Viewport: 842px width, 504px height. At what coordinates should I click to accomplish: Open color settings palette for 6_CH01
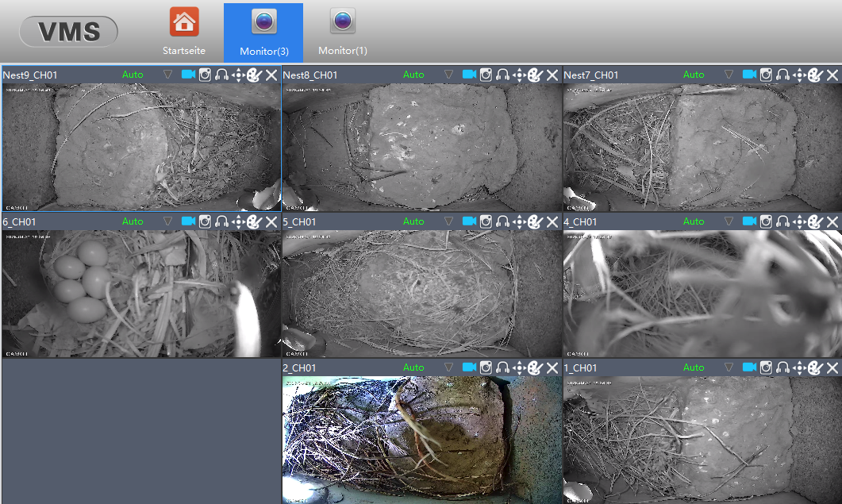tap(254, 221)
